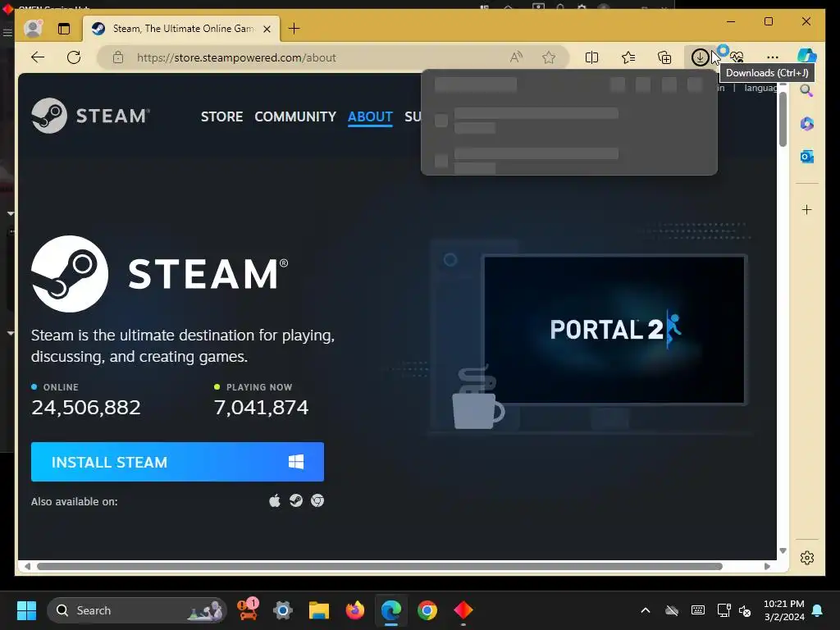Click the scroll down arrow

point(783,550)
